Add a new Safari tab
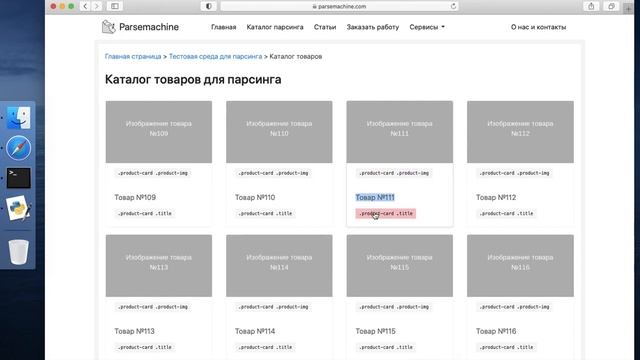Viewport: 640px width, 360px height. pyautogui.click(x=628, y=8)
